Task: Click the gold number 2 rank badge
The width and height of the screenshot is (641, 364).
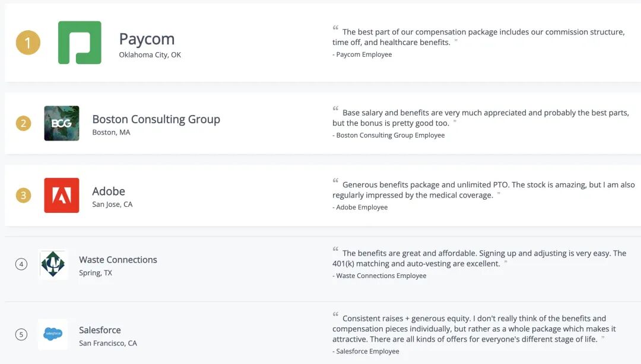Action: 23,123
